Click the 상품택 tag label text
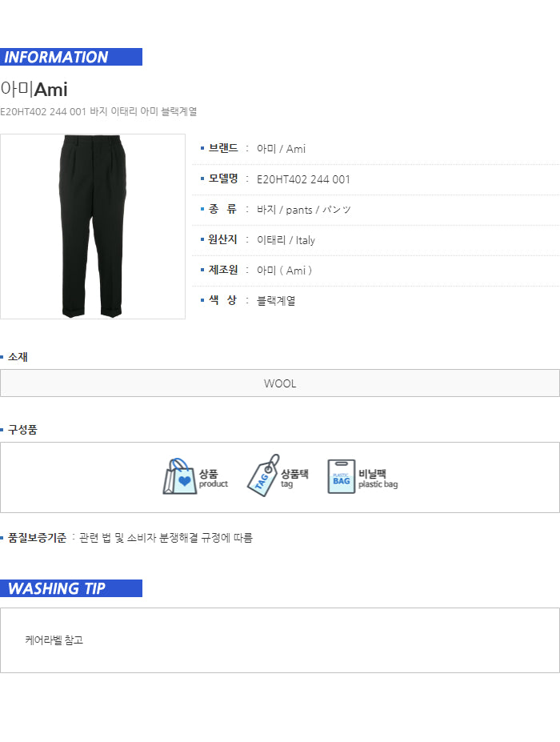The height and width of the screenshot is (742, 560). [x=294, y=478]
